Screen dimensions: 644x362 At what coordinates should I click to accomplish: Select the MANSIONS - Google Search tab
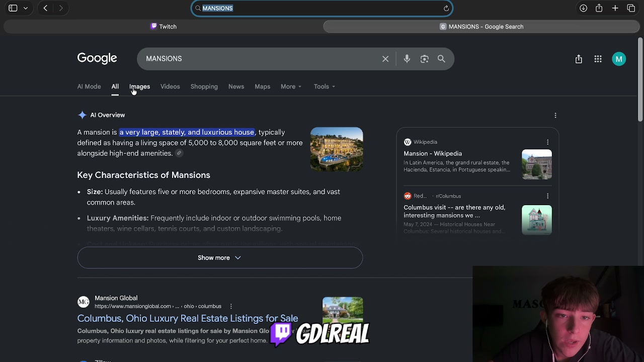tap(481, 27)
